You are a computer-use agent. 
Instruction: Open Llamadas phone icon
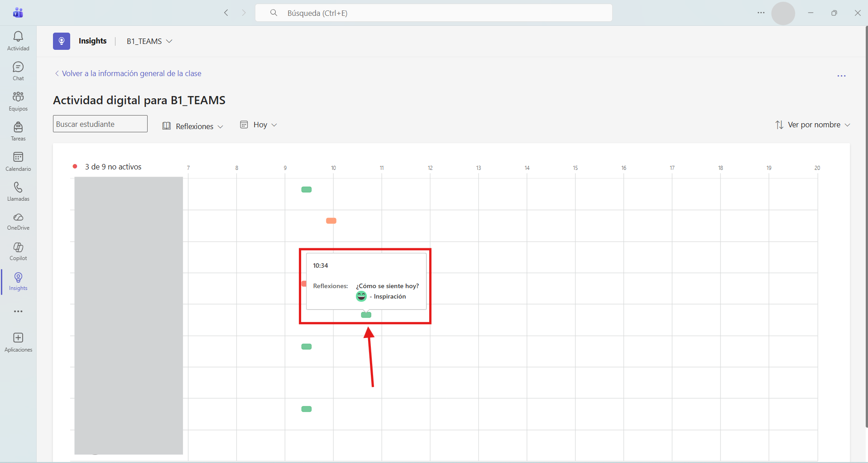(18, 187)
